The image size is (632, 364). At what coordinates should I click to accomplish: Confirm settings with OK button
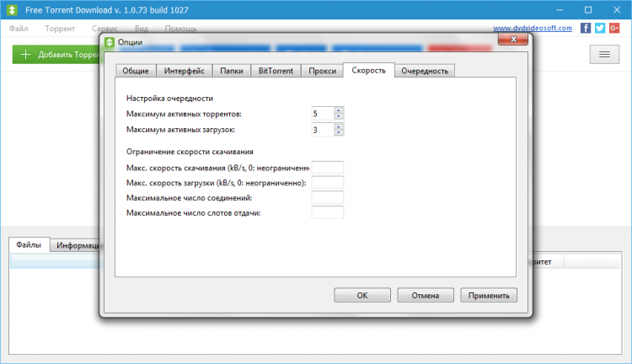tap(362, 295)
